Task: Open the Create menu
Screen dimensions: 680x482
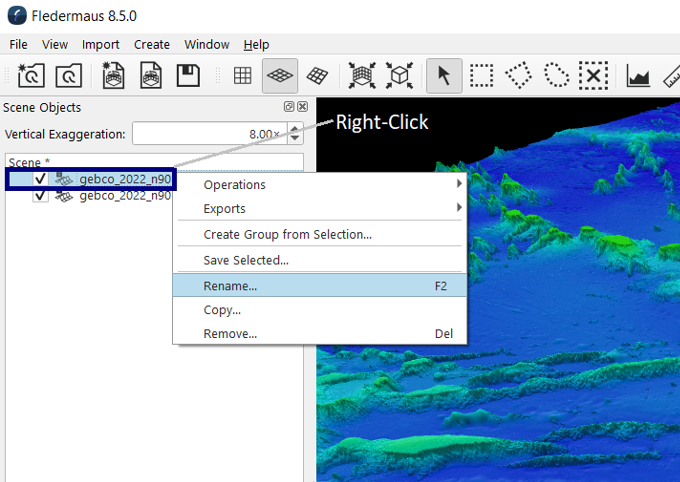Action: [x=152, y=44]
